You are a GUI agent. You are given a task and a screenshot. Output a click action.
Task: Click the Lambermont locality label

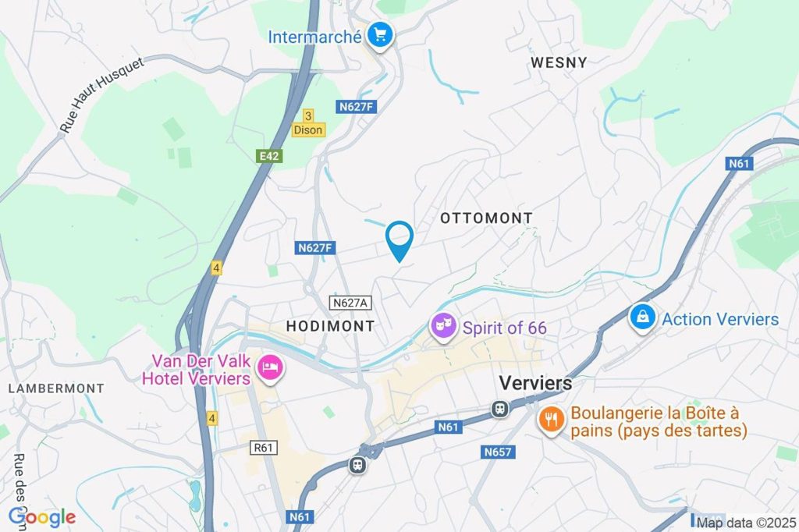pyautogui.click(x=56, y=388)
